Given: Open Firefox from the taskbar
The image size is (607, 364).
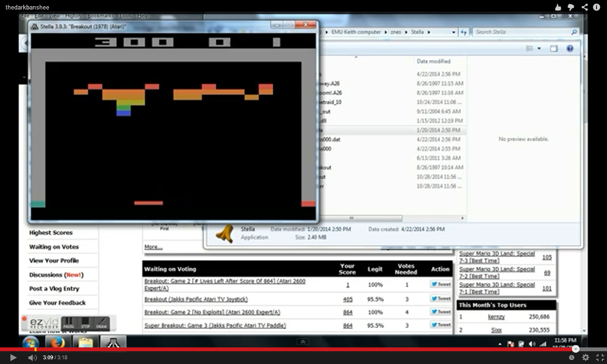Looking at the screenshot, I should pyautogui.click(x=58, y=342).
